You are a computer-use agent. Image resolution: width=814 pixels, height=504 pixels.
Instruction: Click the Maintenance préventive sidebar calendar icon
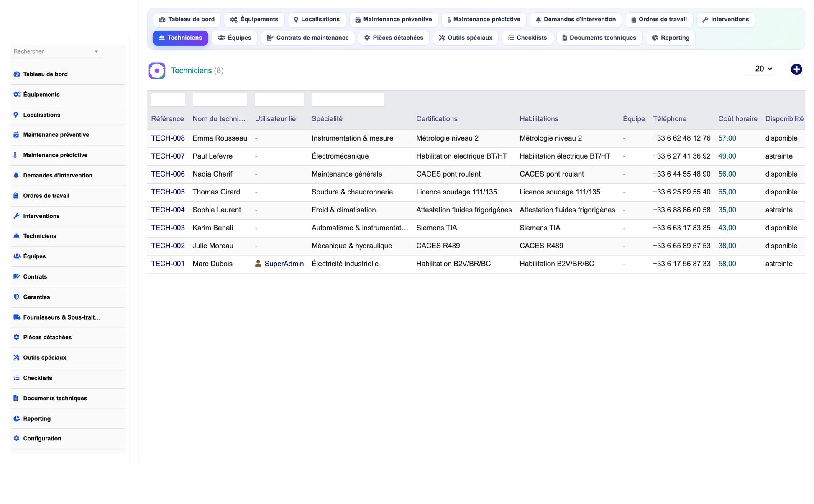[16, 135]
